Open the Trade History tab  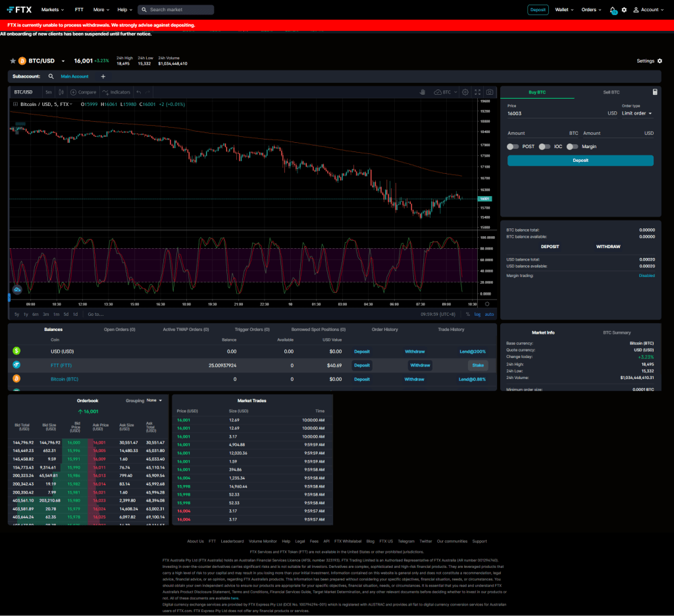click(x=451, y=329)
